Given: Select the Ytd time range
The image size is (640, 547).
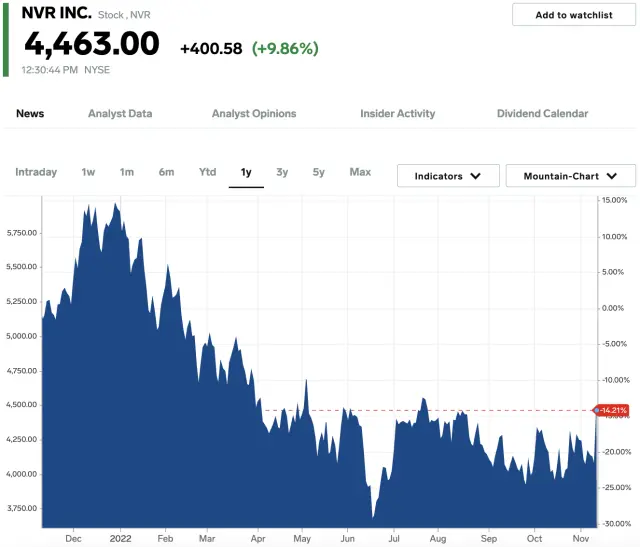Looking at the screenshot, I should [207, 172].
